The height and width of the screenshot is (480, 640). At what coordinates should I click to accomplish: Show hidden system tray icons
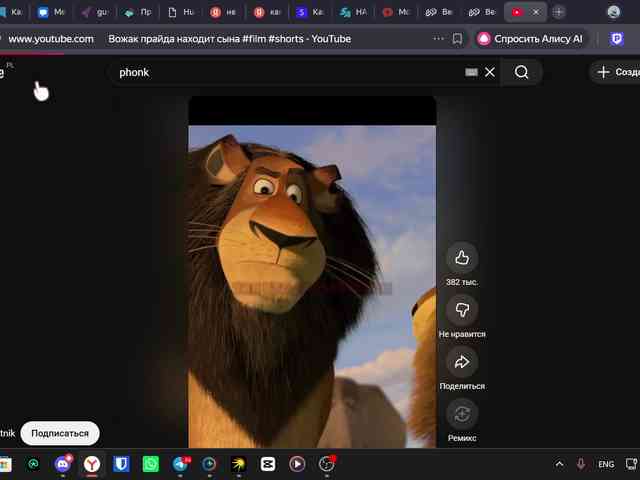[560, 464]
